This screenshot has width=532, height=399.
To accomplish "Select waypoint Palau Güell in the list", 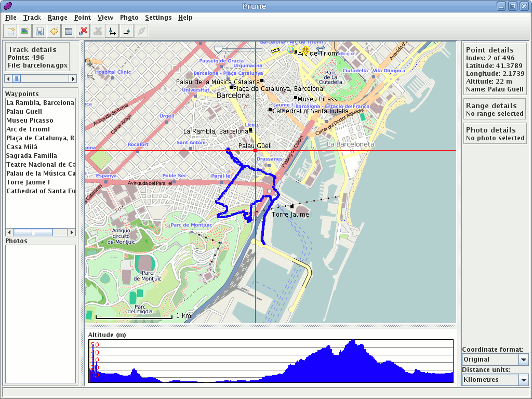I will (x=41, y=112).
